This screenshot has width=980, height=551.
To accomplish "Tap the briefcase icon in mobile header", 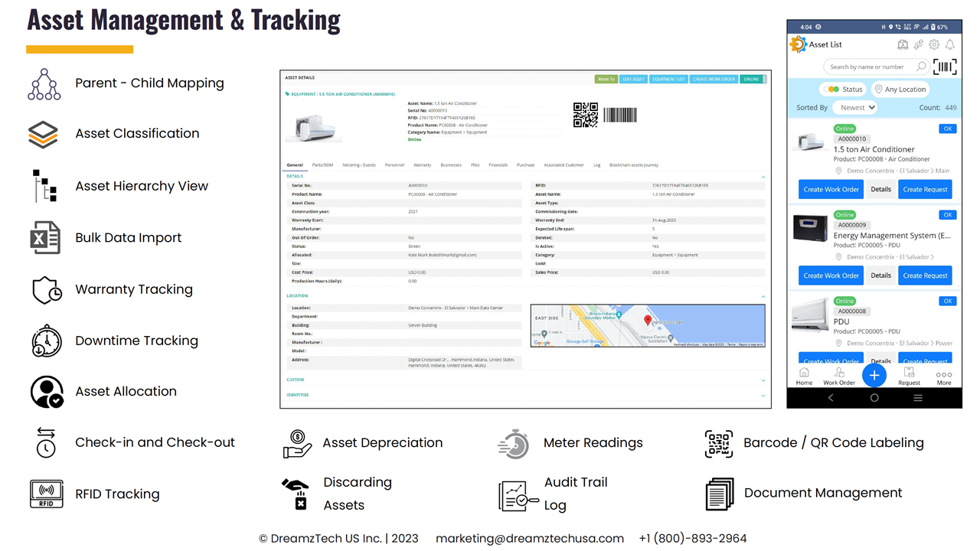I will pos(903,44).
